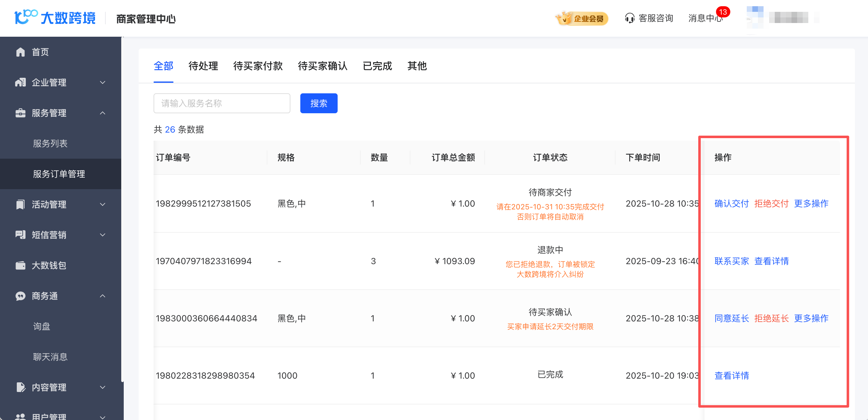Click the 短信营销 message icon
The height and width of the screenshot is (420, 868).
pos(20,235)
